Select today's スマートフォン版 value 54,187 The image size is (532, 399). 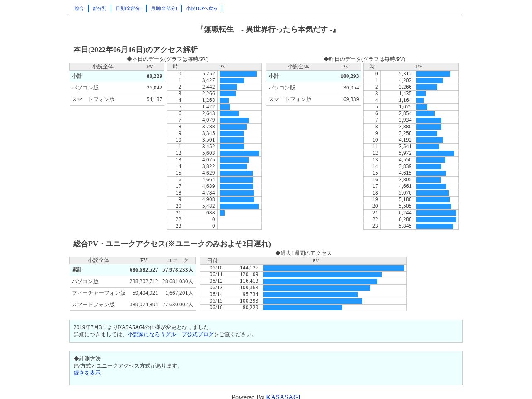pyautogui.click(x=154, y=99)
